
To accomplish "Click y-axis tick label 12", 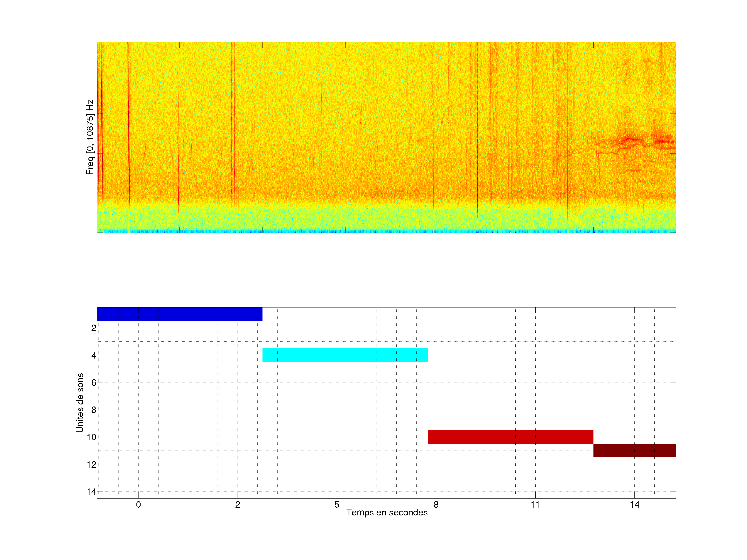I will click(92, 465).
